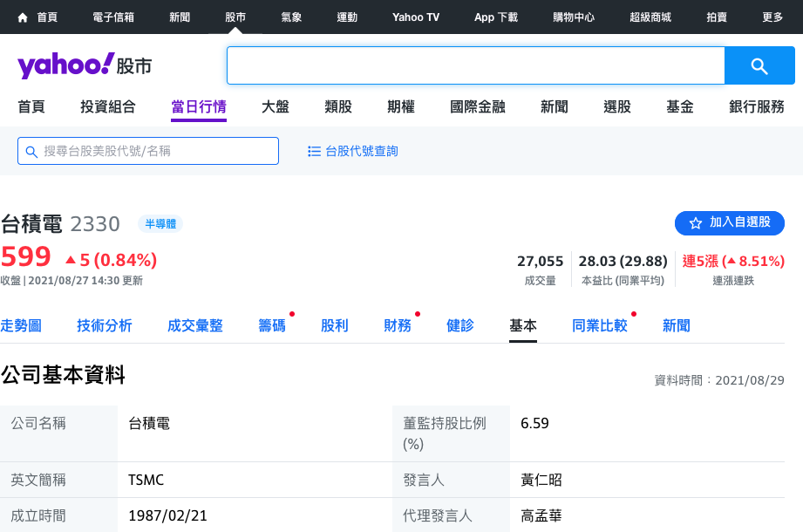
Task: Select the 基本 tab
Action: coord(523,325)
